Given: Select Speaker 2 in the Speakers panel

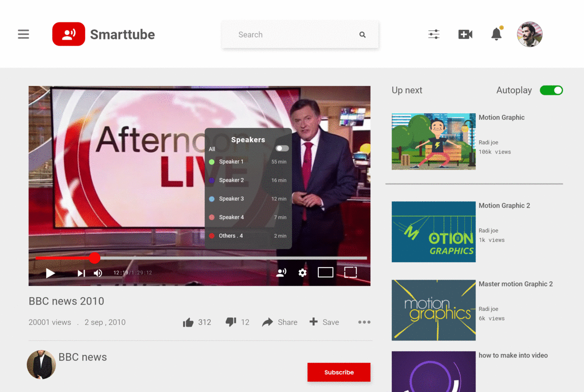Looking at the screenshot, I should (248, 180).
